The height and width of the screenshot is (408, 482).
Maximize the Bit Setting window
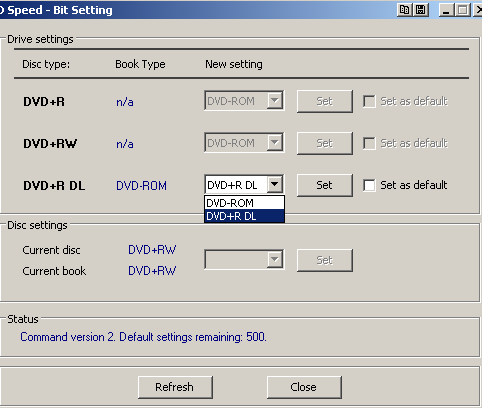(x=463, y=10)
